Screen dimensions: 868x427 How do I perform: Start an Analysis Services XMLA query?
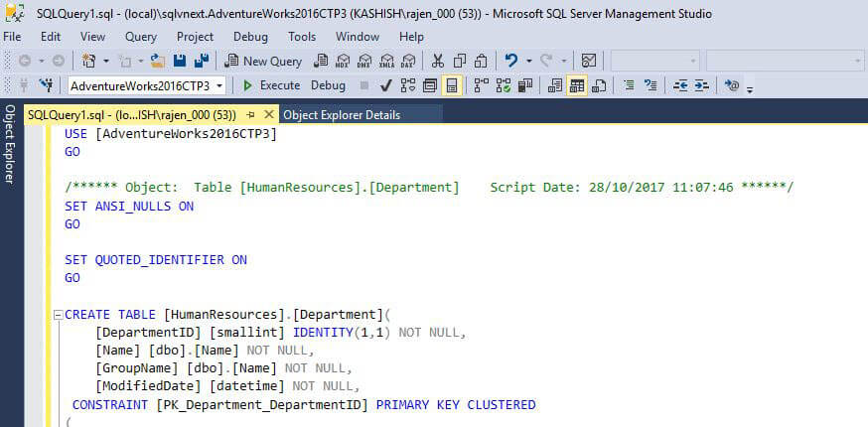[x=386, y=61]
